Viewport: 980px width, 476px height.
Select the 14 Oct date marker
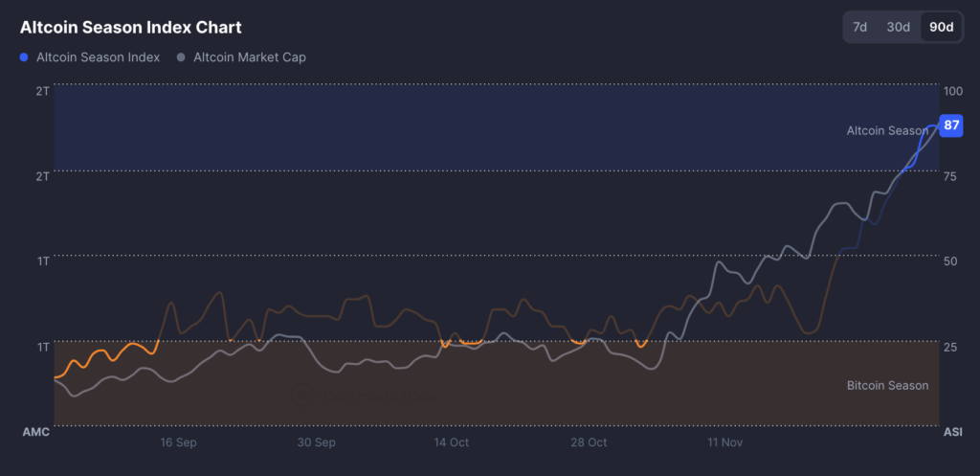coord(452,442)
